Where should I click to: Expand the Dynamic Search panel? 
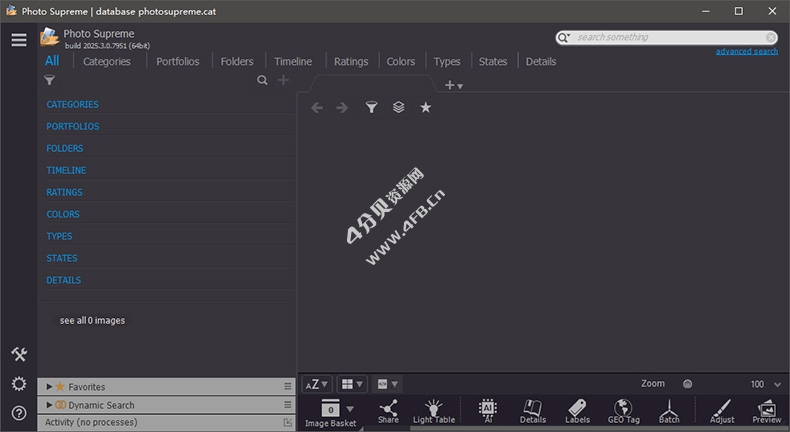(50, 405)
